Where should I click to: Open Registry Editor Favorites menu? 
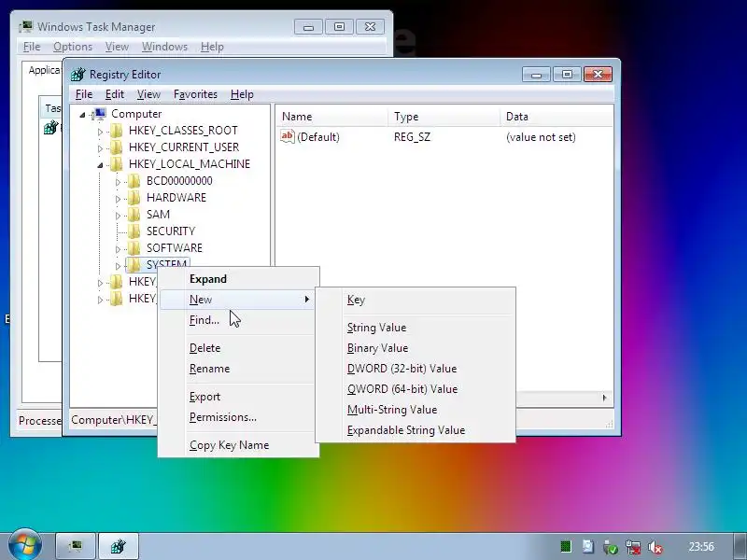coord(195,94)
